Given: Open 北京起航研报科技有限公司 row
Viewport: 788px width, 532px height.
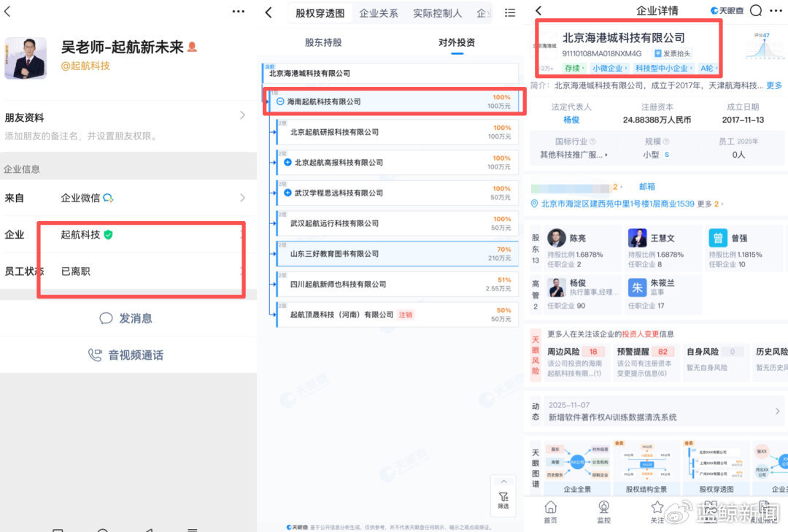Looking at the screenshot, I should click(x=397, y=132).
